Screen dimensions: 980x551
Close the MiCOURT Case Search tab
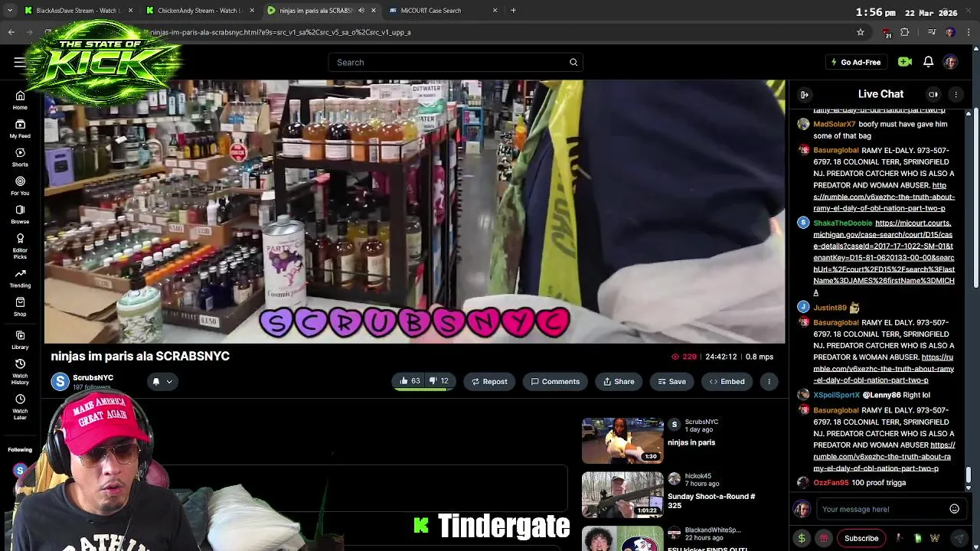[495, 11]
